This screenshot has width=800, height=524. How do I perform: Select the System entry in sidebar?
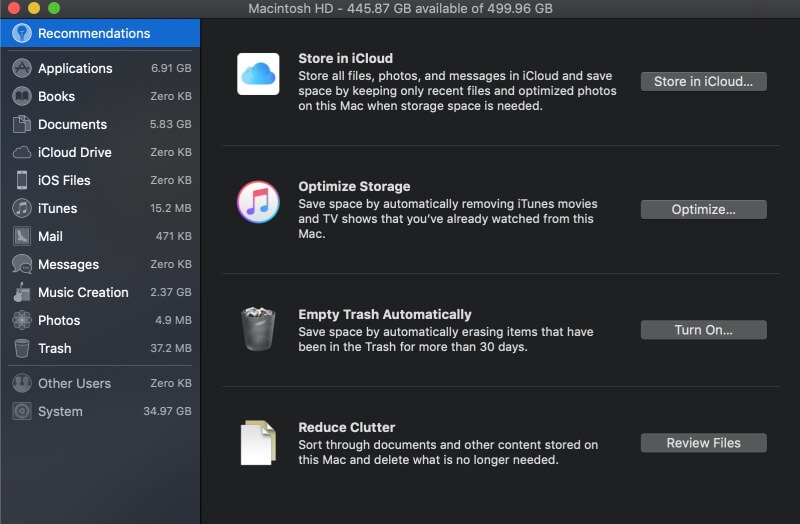(60, 411)
